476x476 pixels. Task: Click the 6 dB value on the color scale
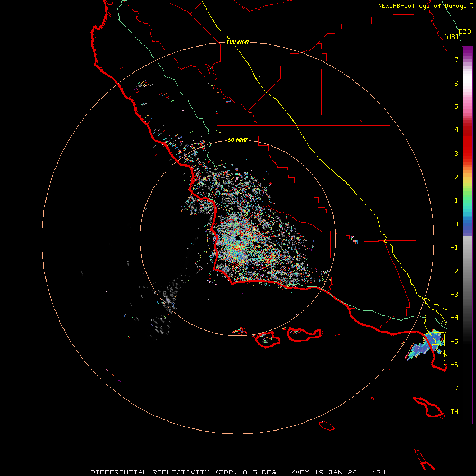[x=456, y=83]
